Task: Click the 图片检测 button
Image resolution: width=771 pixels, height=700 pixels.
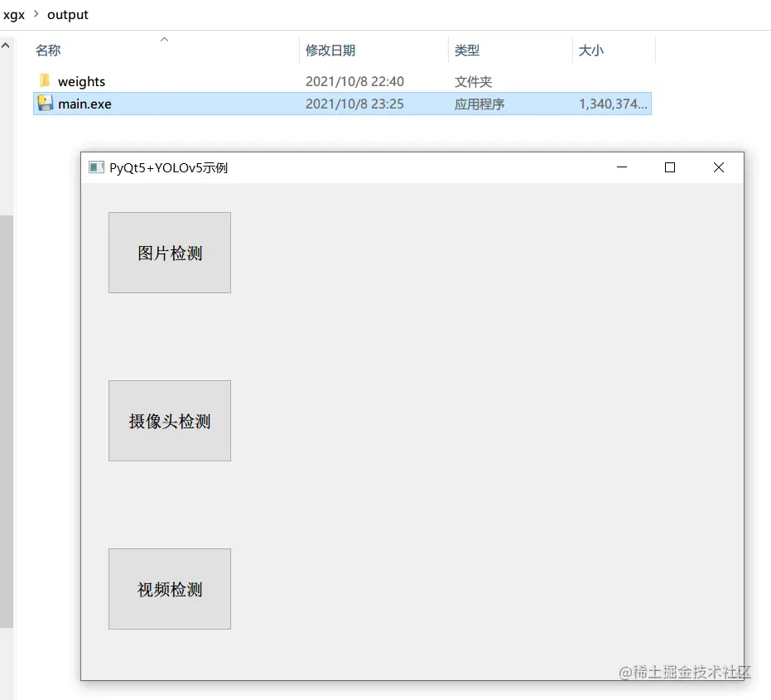Action: tap(170, 253)
